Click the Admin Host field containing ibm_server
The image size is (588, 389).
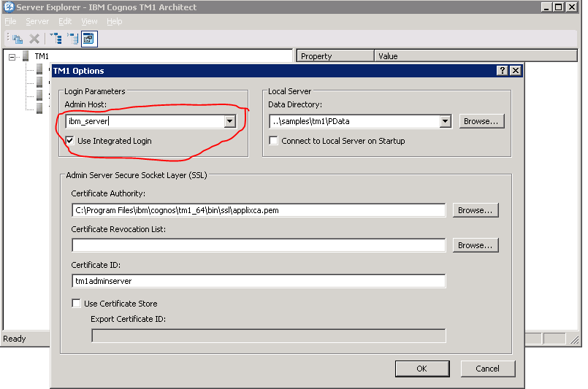145,121
